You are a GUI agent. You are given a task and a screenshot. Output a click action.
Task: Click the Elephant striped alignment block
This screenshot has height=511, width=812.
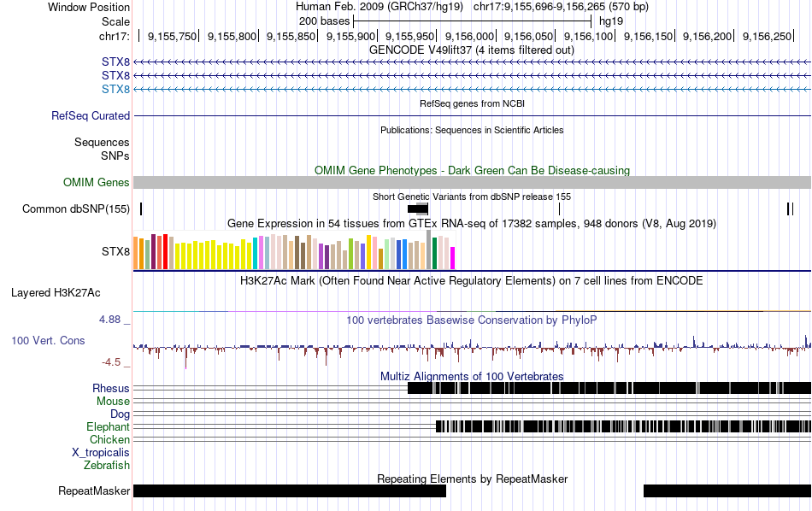tap(623, 426)
